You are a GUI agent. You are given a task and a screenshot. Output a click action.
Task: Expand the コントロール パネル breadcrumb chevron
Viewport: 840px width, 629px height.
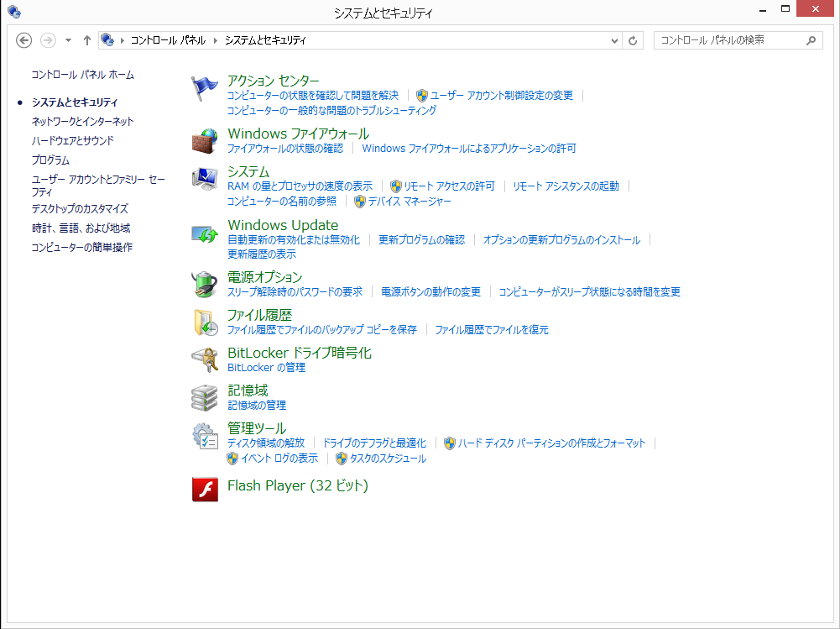tap(215, 40)
